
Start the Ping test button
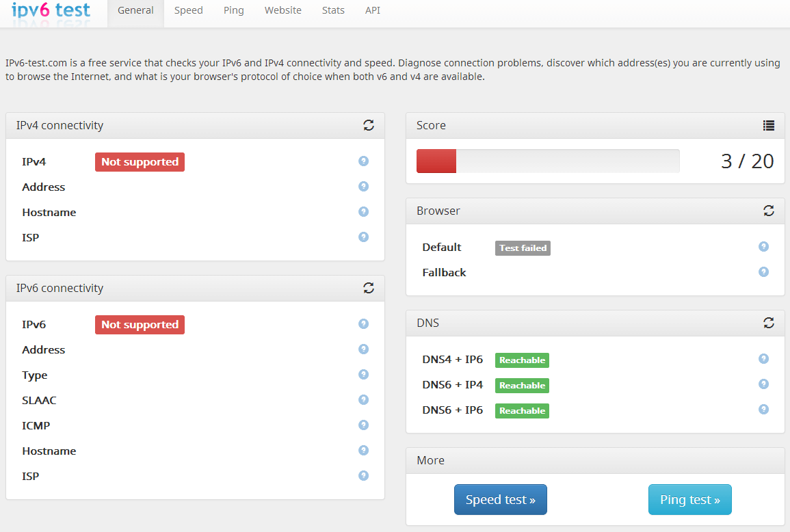[x=689, y=500]
